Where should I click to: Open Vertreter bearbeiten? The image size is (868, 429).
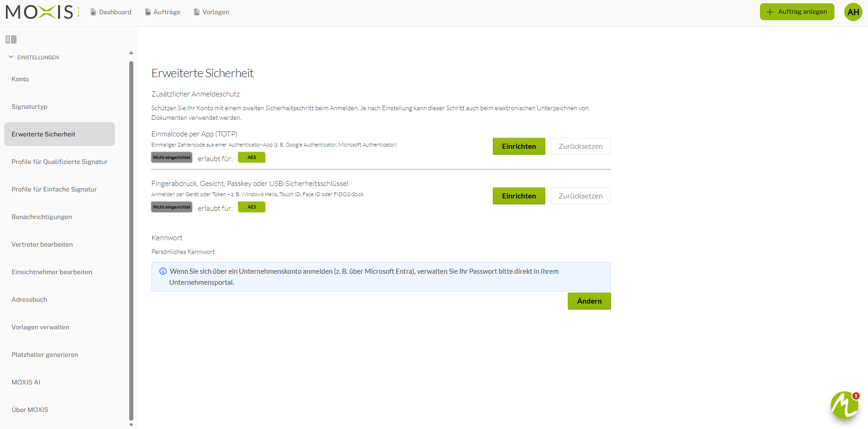coord(59,244)
